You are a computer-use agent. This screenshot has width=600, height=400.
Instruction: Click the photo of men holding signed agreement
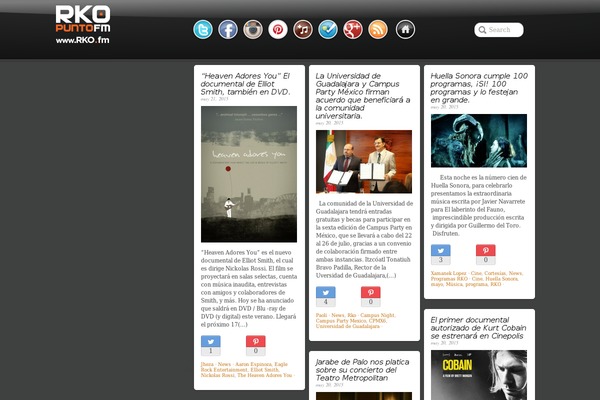[x=364, y=162]
